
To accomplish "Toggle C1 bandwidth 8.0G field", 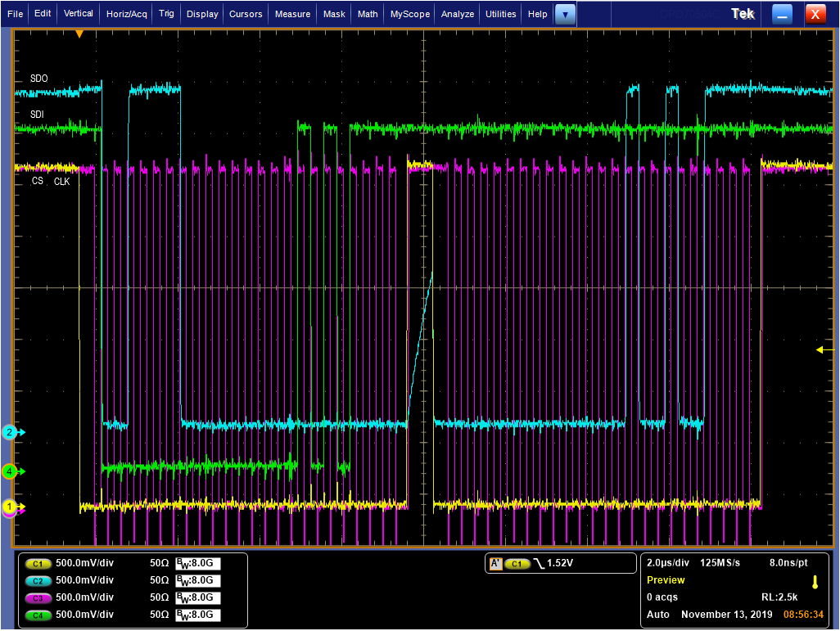I will click(197, 564).
